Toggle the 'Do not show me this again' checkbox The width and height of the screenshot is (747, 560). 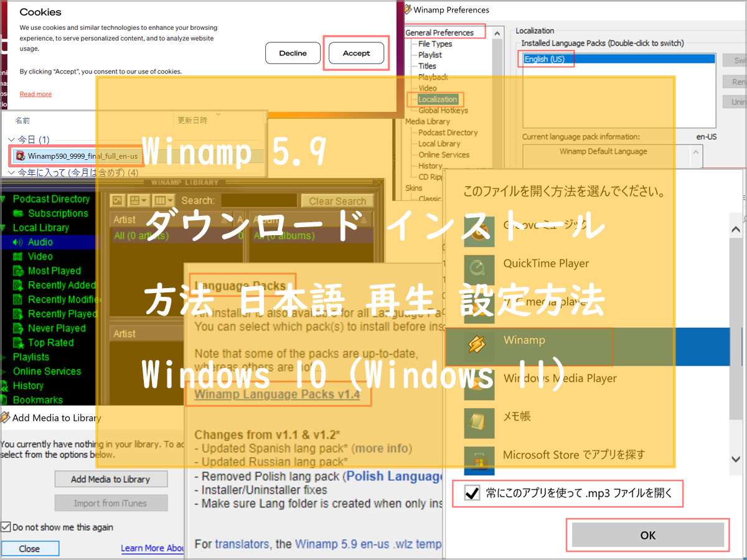(x=6, y=527)
